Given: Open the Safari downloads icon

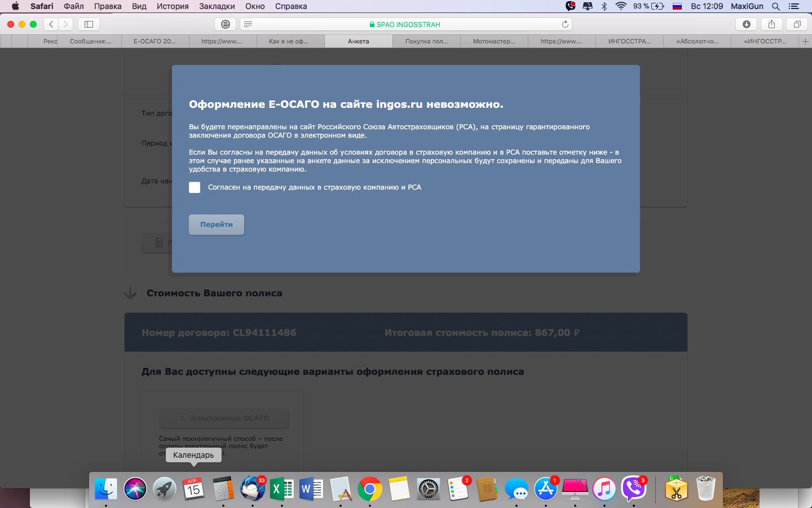Looking at the screenshot, I should (x=746, y=24).
